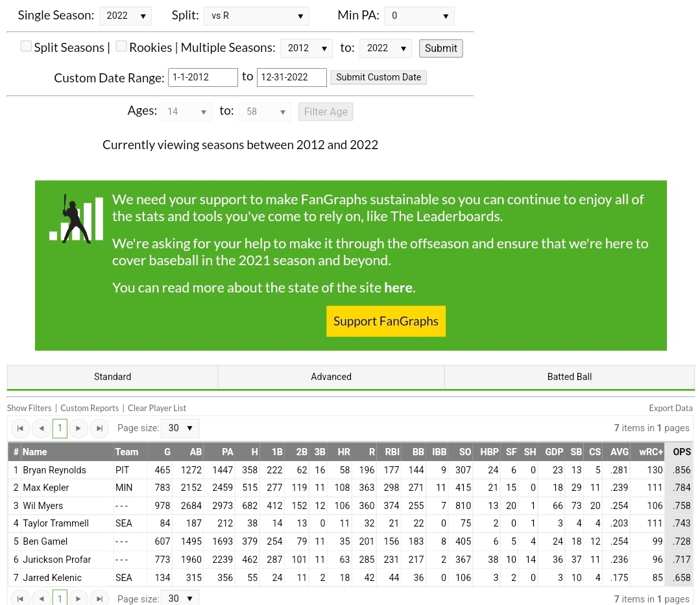Go to next page in bottom pager

click(78, 599)
